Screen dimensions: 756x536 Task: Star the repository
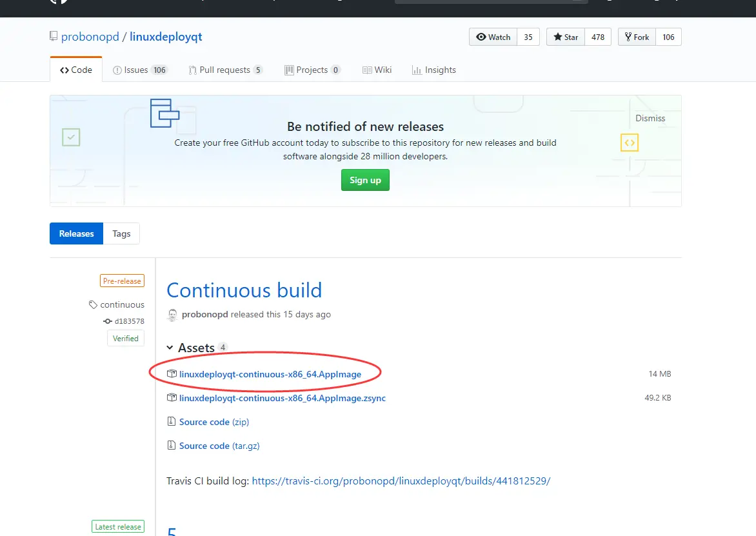566,37
